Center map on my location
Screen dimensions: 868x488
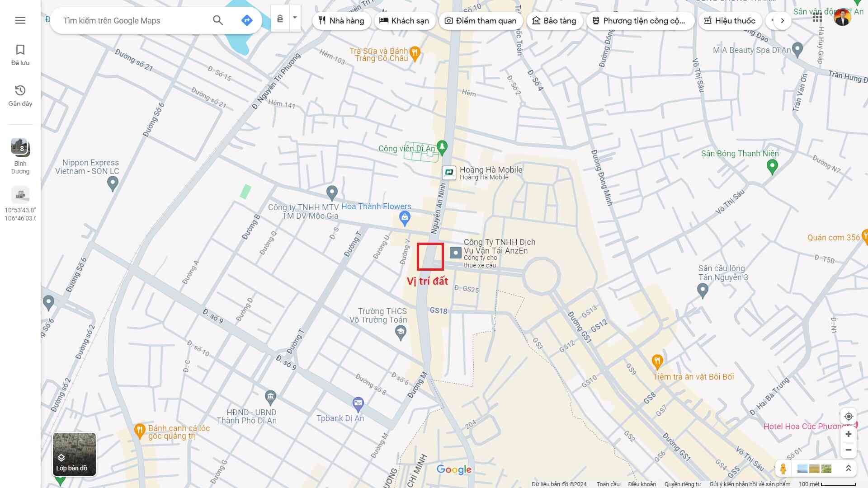coord(848,416)
